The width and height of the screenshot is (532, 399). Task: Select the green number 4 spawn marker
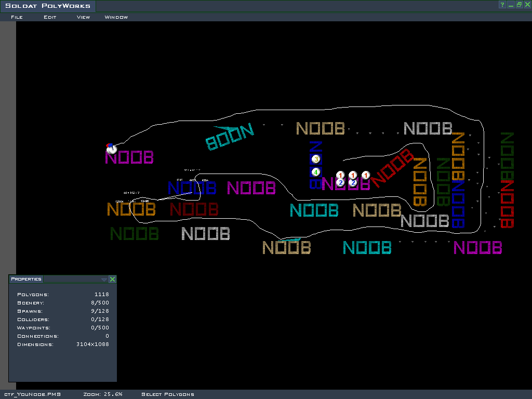316,171
